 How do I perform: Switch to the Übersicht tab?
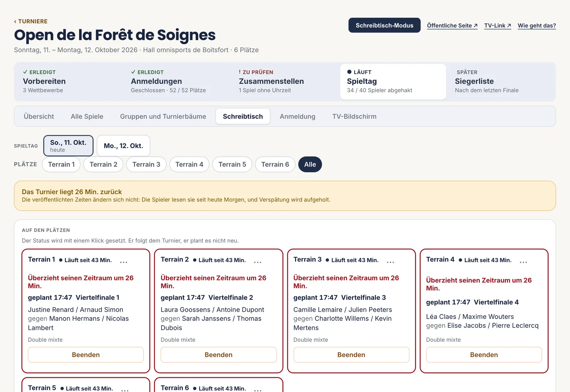[39, 117]
